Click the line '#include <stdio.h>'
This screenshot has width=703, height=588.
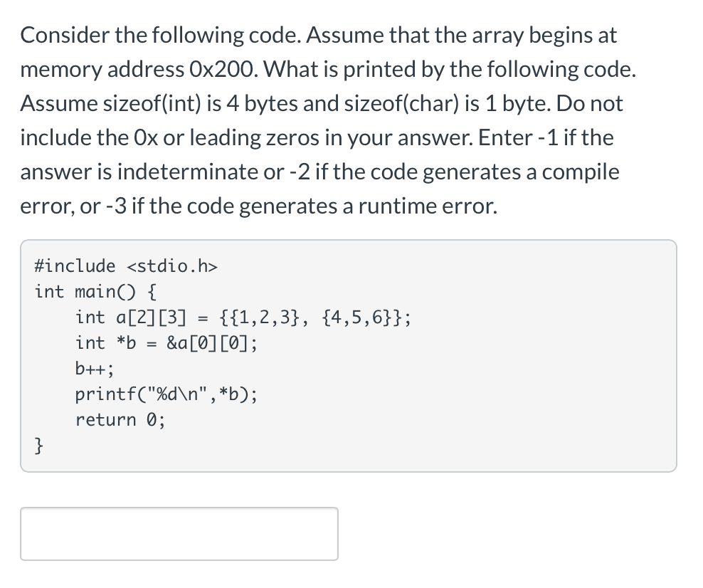click(125, 266)
